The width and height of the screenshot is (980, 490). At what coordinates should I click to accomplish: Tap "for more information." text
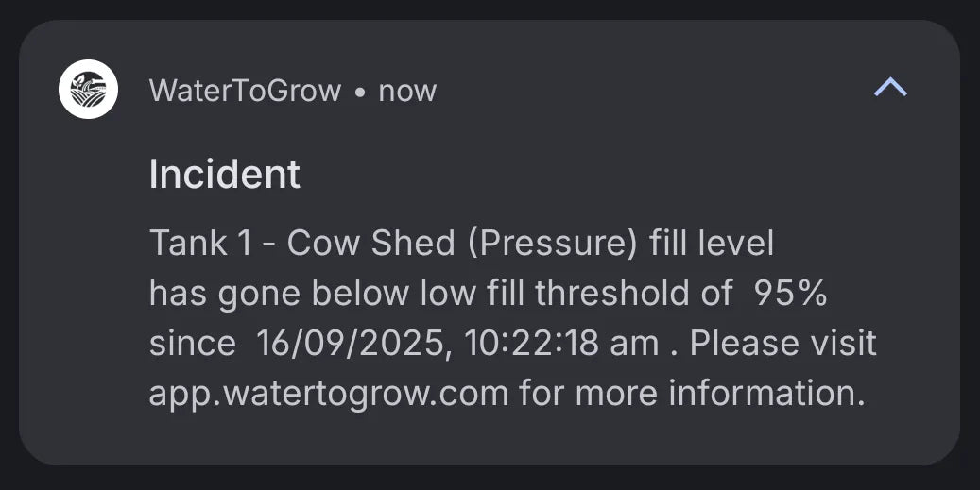click(x=692, y=393)
